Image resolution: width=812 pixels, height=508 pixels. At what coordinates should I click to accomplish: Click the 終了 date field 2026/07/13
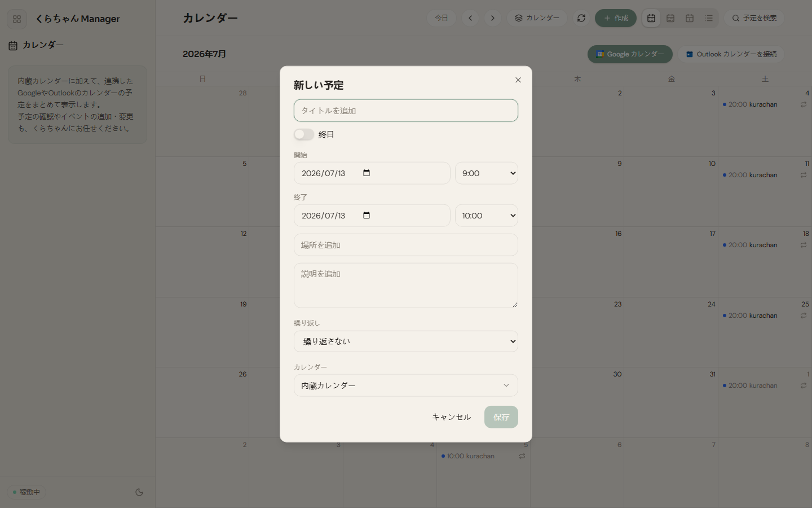tap(372, 216)
